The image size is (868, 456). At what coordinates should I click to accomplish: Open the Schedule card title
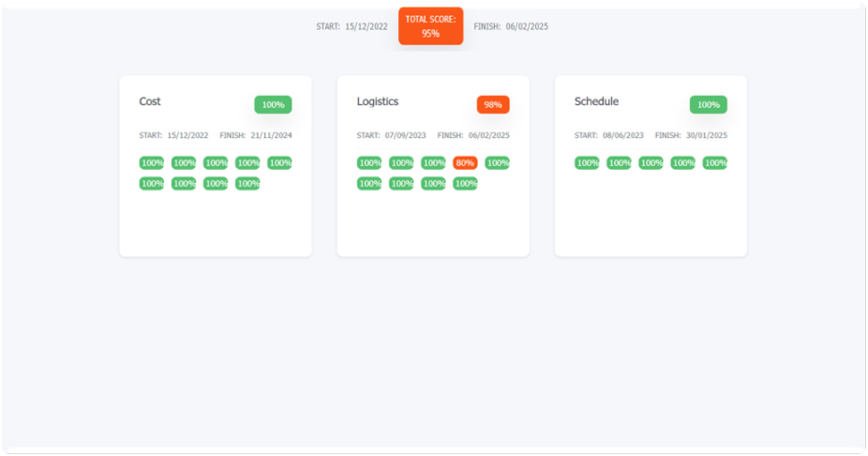pos(596,101)
